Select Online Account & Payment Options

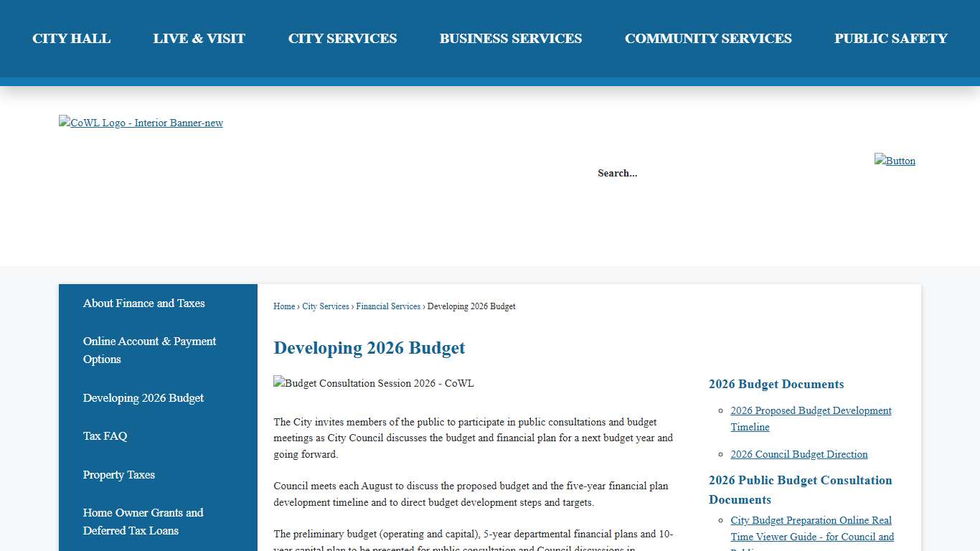149,350
